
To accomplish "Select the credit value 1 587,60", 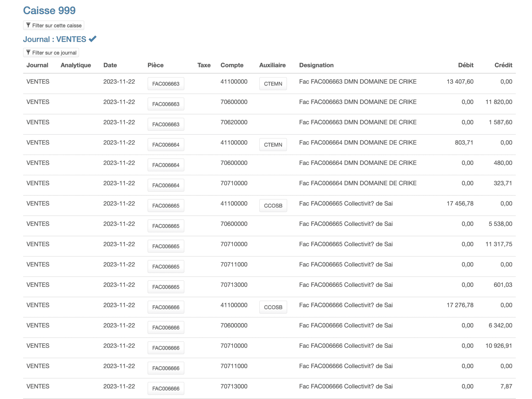I will pyautogui.click(x=501, y=122).
